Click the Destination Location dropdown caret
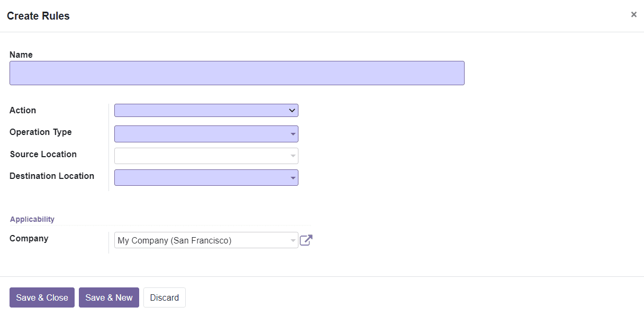The height and width of the screenshot is (316, 644). pos(293,177)
